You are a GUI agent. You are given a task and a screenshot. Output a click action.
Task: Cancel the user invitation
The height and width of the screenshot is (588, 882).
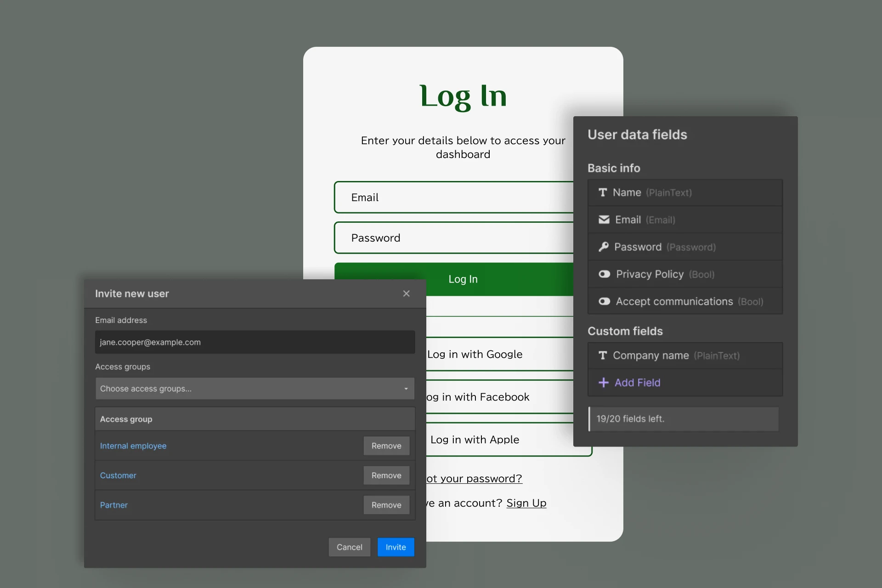click(x=349, y=547)
